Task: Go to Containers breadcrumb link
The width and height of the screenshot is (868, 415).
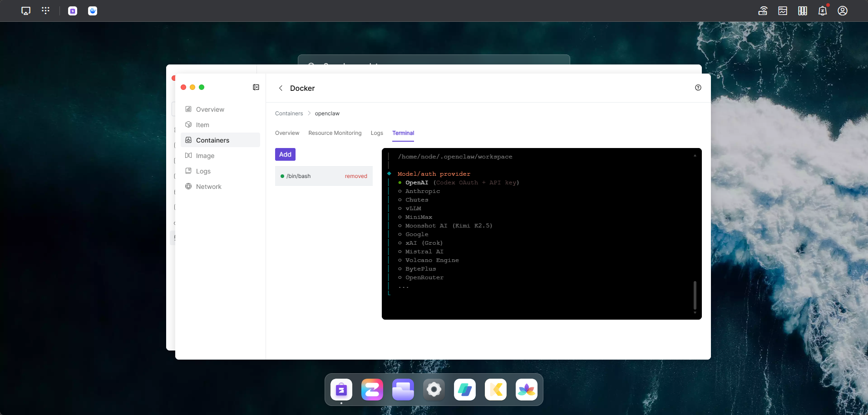Action: point(289,114)
